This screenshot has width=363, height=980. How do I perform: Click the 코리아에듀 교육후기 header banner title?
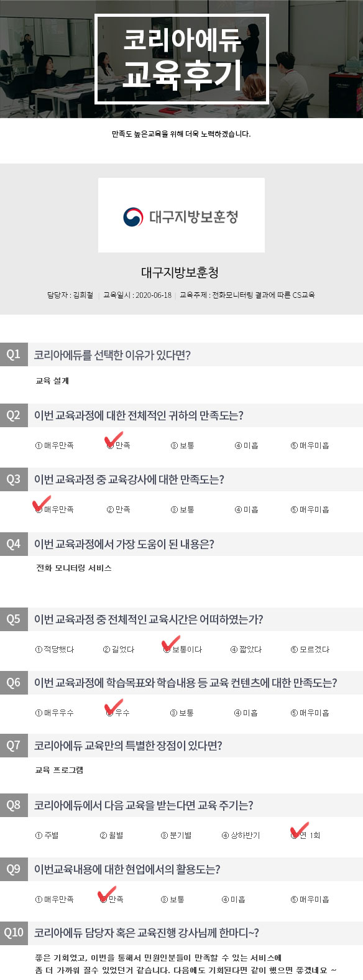click(x=181, y=59)
